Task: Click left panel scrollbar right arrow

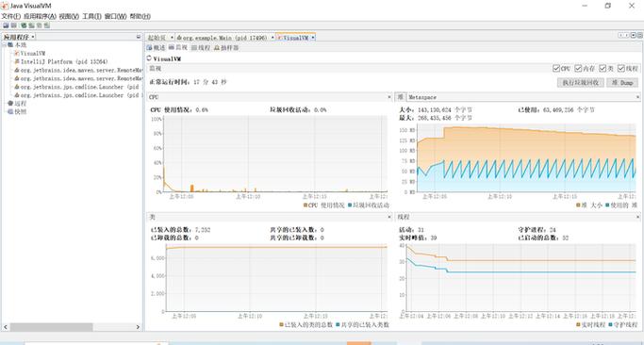Action: pos(138,327)
